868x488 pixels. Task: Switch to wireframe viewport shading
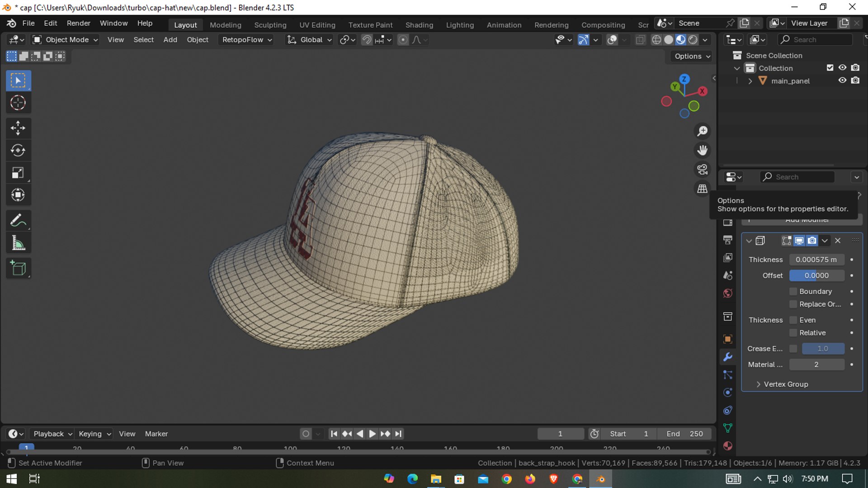656,40
